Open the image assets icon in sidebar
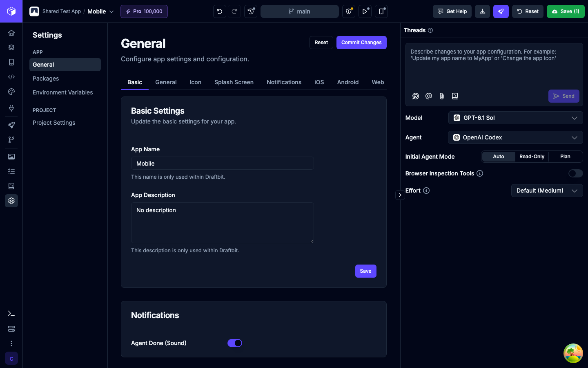588x368 pixels. click(x=11, y=157)
